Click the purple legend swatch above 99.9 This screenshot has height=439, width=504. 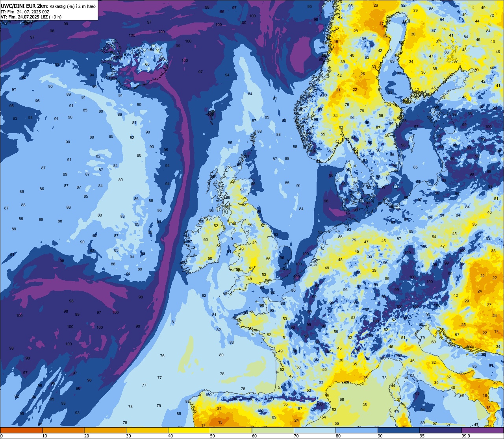click(482, 430)
